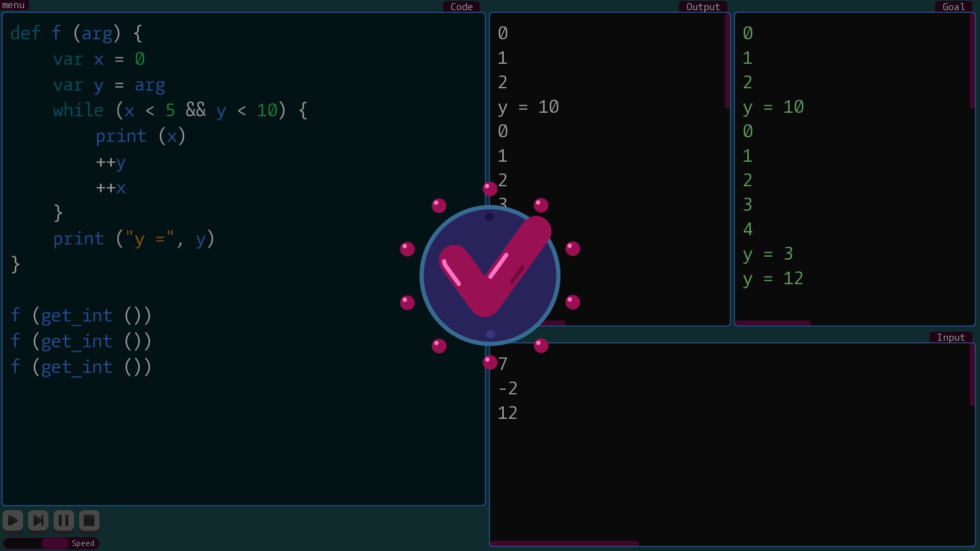Select the Output panel tab label

[703, 7]
